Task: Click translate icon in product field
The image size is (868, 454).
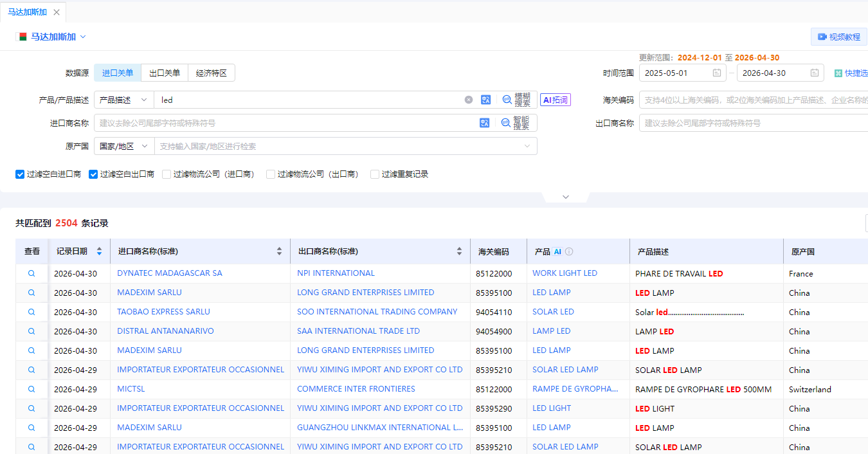Action: coord(485,100)
